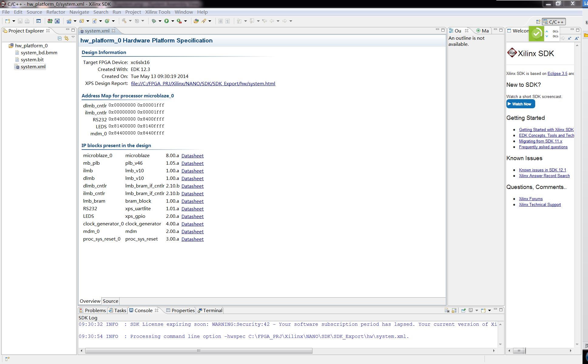The width and height of the screenshot is (588, 364).
Task: Open Project Explorer view menu arrow
Action: (x=73, y=37)
